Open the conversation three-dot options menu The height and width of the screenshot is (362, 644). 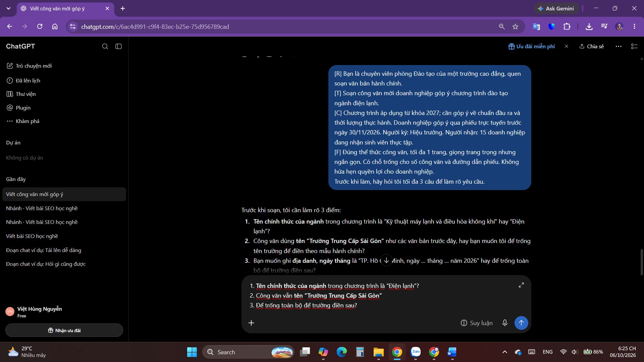[x=619, y=46]
